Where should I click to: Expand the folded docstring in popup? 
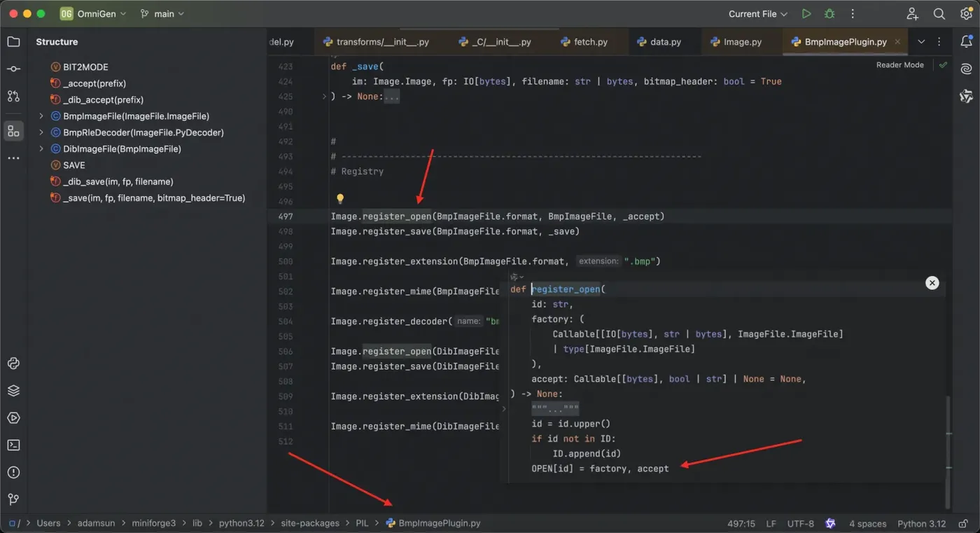click(x=555, y=409)
